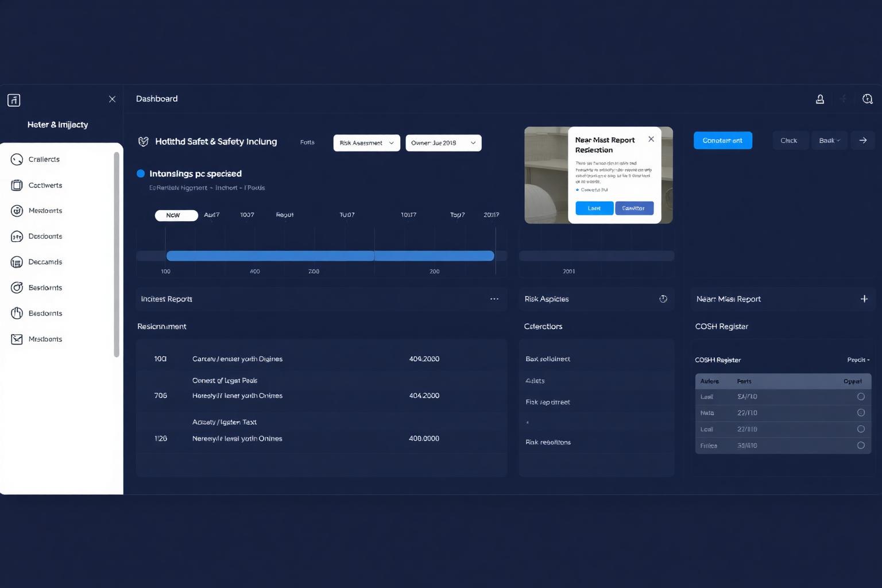Open the three-dots menu of Incitest Reports
The width and height of the screenshot is (882, 588).
click(494, 299)
